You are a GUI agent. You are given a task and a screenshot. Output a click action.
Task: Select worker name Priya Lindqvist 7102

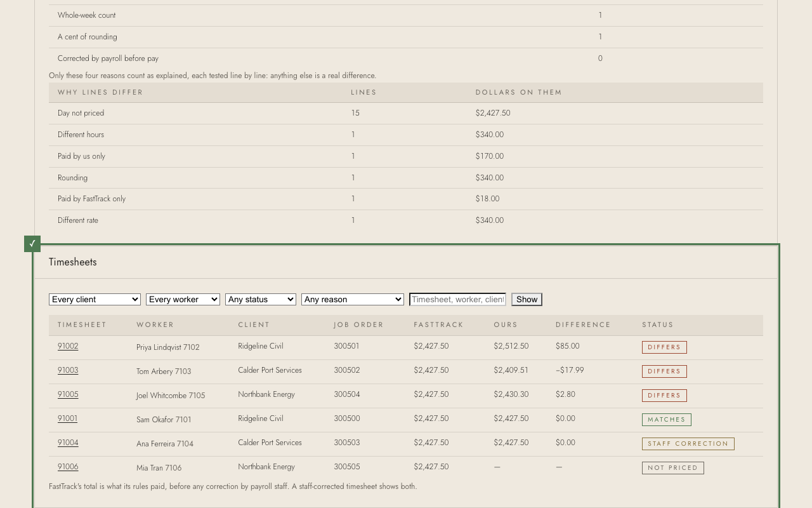pos(168,347)
